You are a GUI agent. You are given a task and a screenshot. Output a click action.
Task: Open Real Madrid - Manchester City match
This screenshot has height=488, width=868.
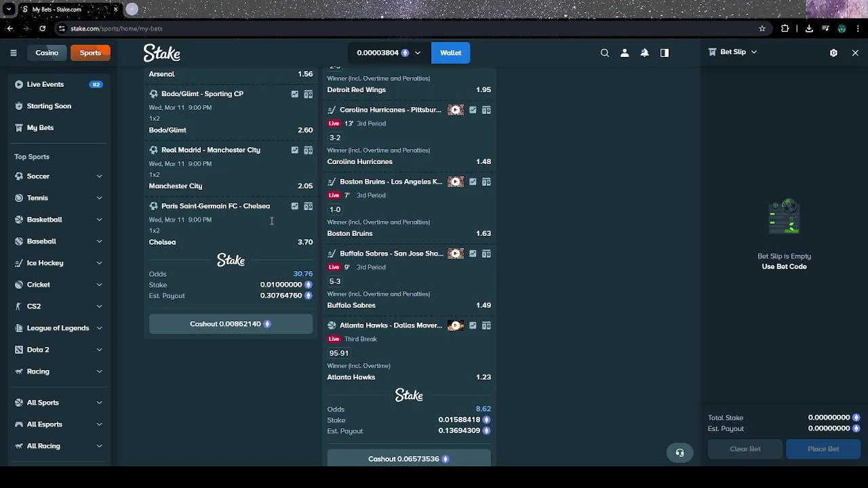[x=210, y=150]
